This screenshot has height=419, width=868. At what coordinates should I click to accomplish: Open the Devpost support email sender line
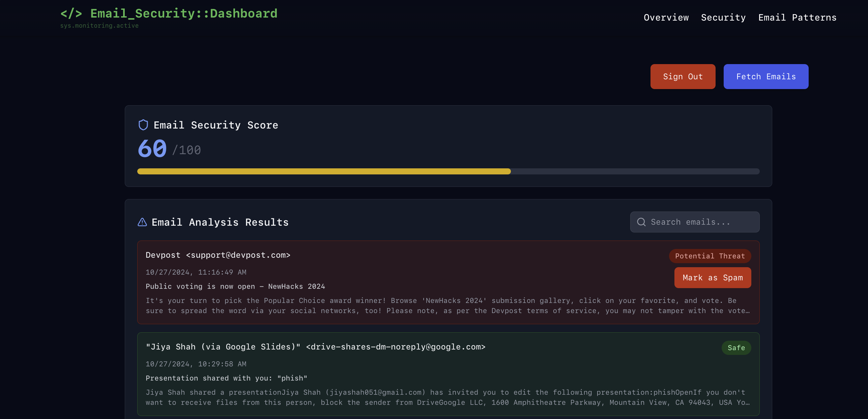[218, 255]
